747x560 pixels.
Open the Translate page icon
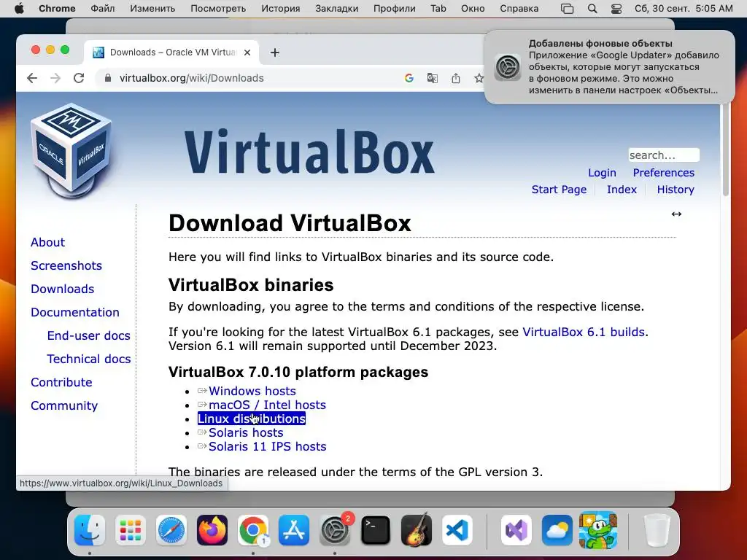(432, 78)
